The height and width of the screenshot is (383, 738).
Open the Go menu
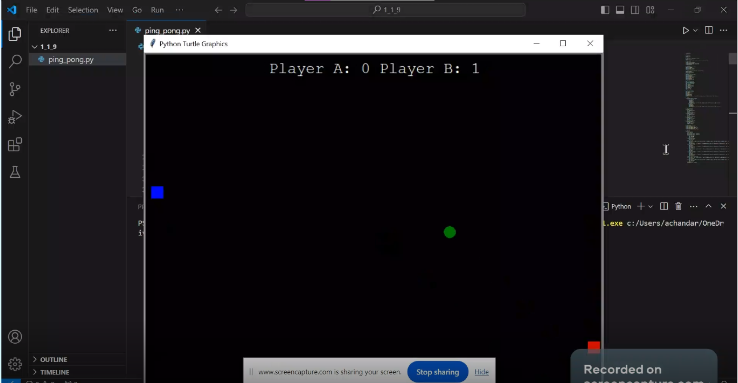pyautogui.click(x=137, y=10)
